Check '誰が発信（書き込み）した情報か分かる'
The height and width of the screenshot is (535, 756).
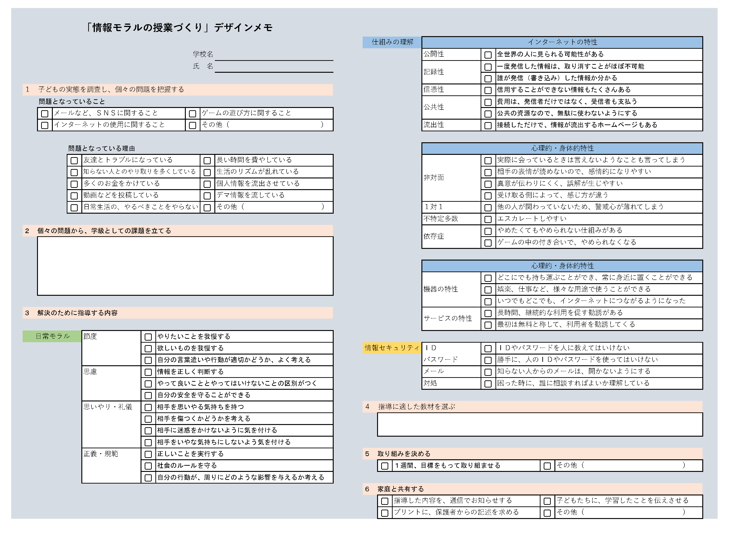click(x=488, y=78)
